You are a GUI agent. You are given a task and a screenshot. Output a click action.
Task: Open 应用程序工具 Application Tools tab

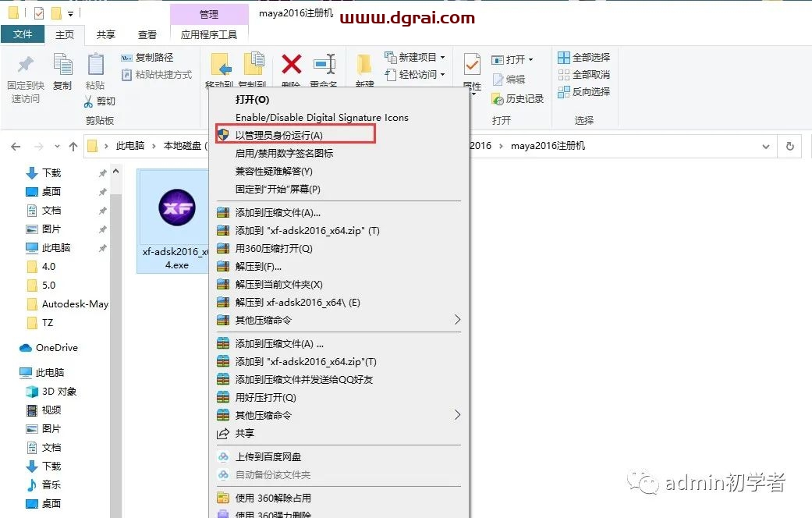pos(209,34)
